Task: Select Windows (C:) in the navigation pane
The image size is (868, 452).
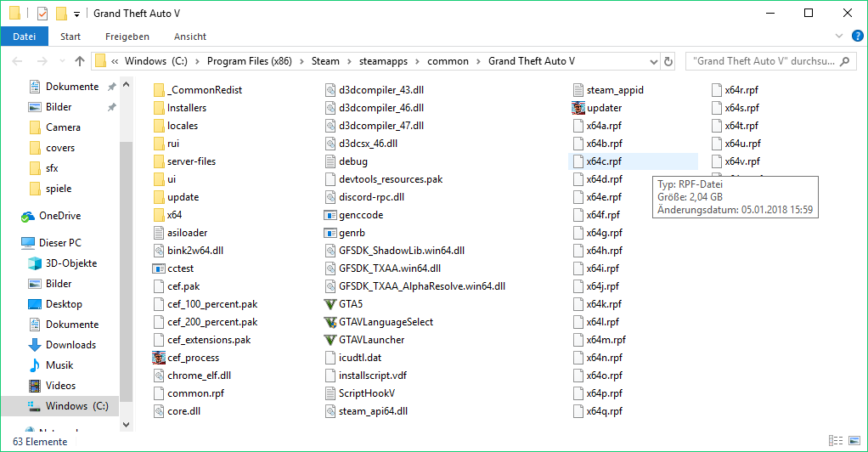Action: tap(59, 406)
